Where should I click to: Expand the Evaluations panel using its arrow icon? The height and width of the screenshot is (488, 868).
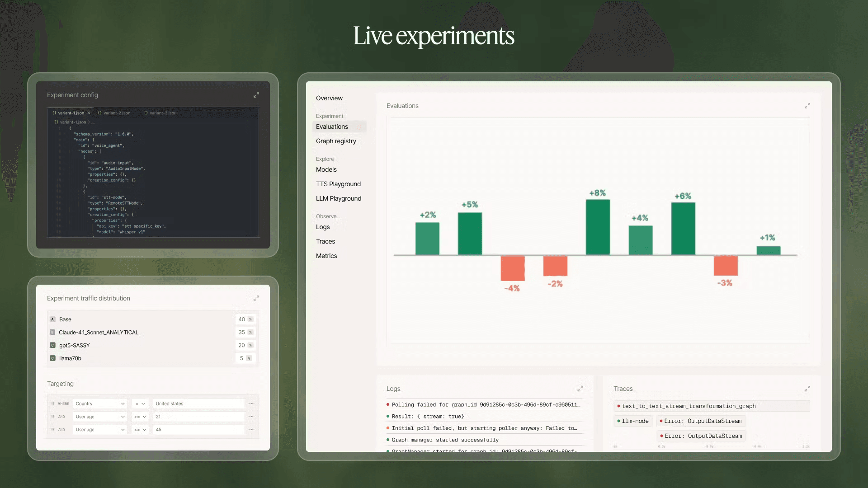click(x=808, y=105)
